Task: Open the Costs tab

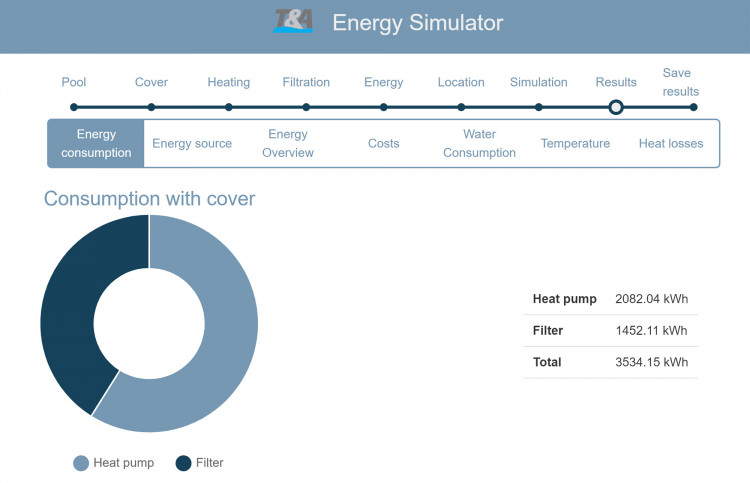Action: (384, 143)
